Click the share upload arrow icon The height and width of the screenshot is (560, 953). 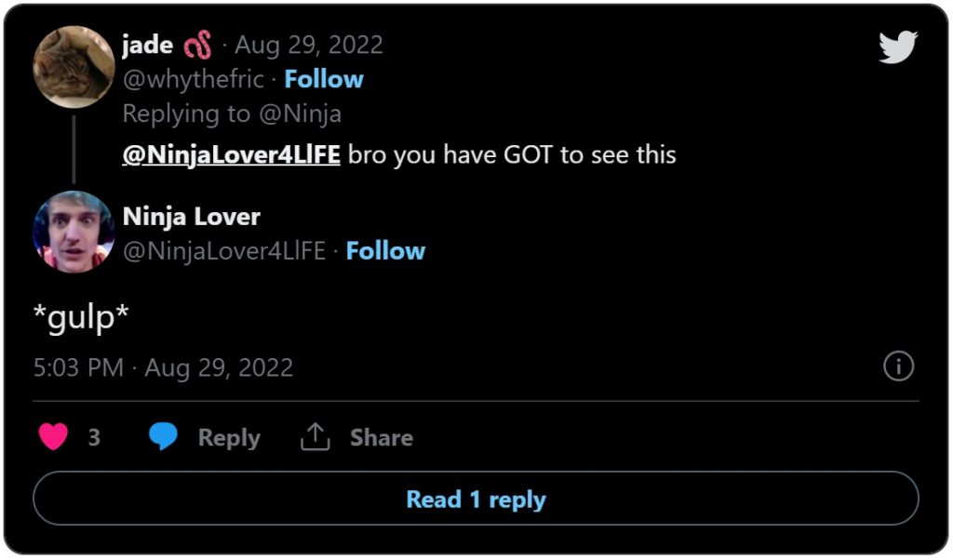315,436
